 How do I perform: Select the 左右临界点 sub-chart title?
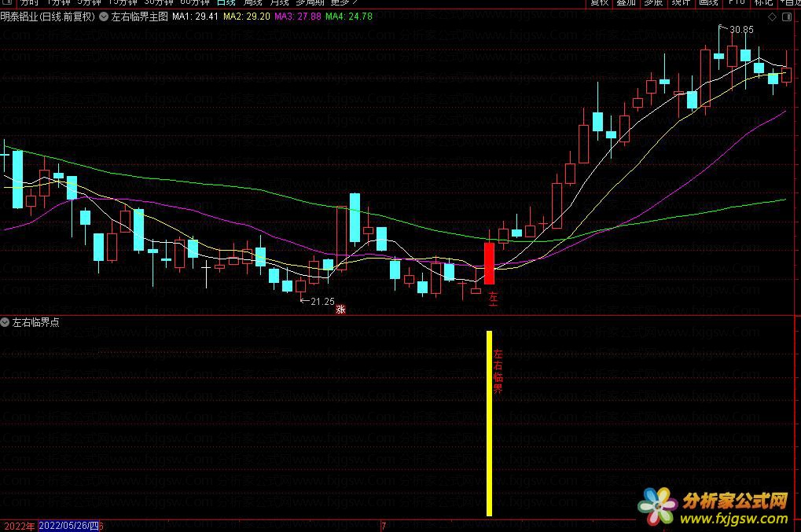(35, 322)
